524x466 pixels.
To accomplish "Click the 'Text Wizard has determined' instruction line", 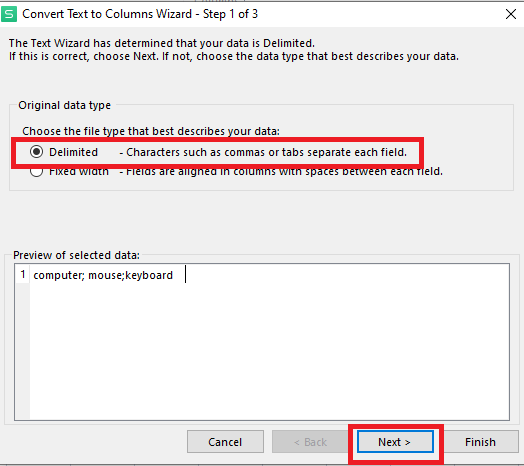I will click(x=162, y=43).
